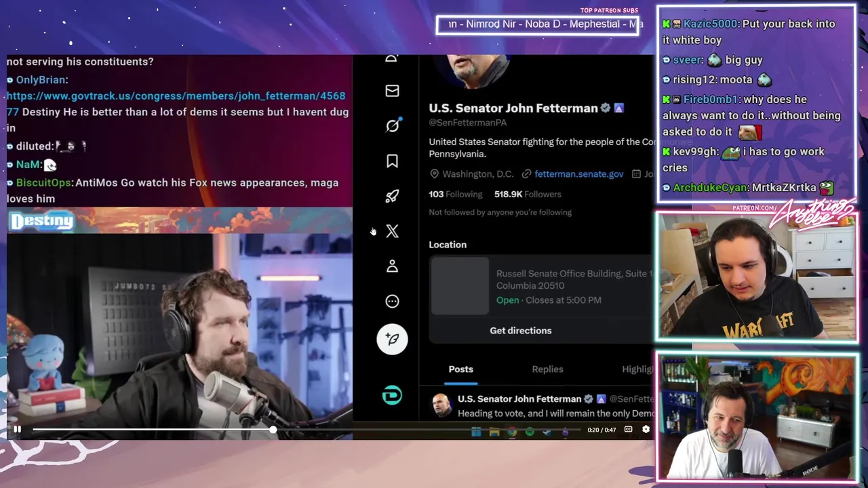Click gray verified badge beside profile name
Image resolution: width=868 pixels, height=488 pixels.
(x=606, y=108)
